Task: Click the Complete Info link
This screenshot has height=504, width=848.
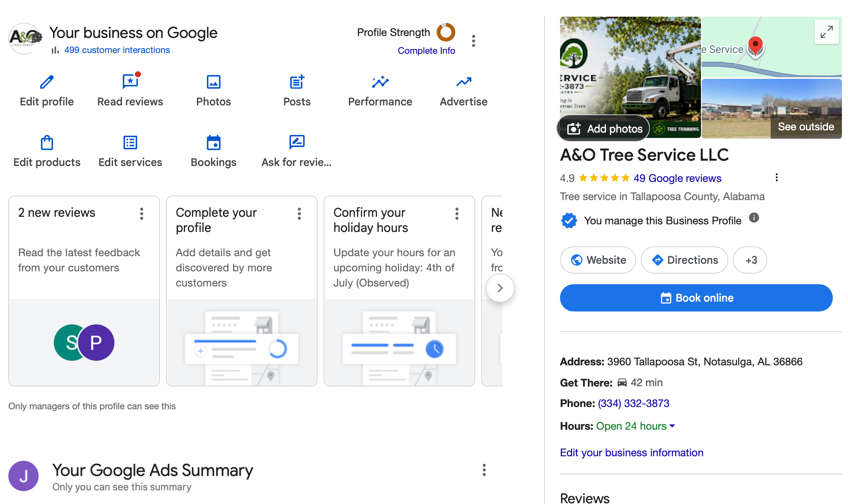Action: coord(426,51)
